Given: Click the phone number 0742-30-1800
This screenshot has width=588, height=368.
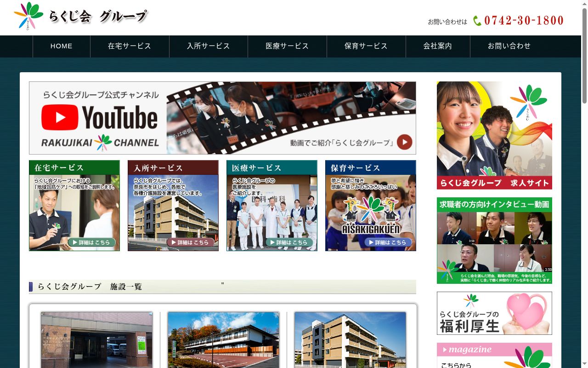Looking at the screenshot, I should coord(524,21).
